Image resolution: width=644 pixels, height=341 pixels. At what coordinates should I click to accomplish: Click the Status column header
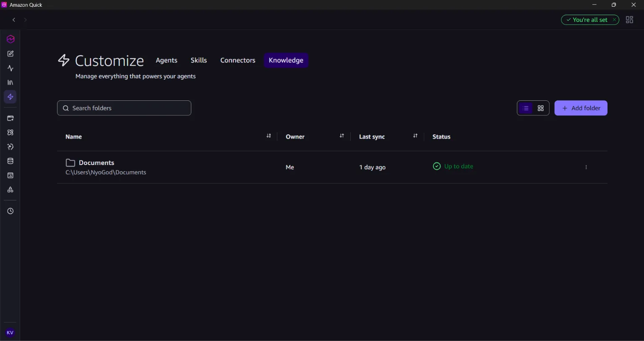pyautogui.click(x=441, y=136)
